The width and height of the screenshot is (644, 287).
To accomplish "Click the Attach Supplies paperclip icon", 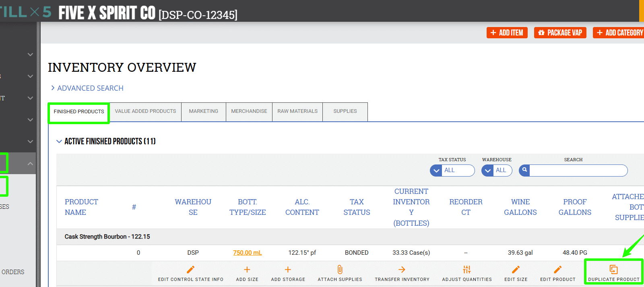I will coord(340,270).
